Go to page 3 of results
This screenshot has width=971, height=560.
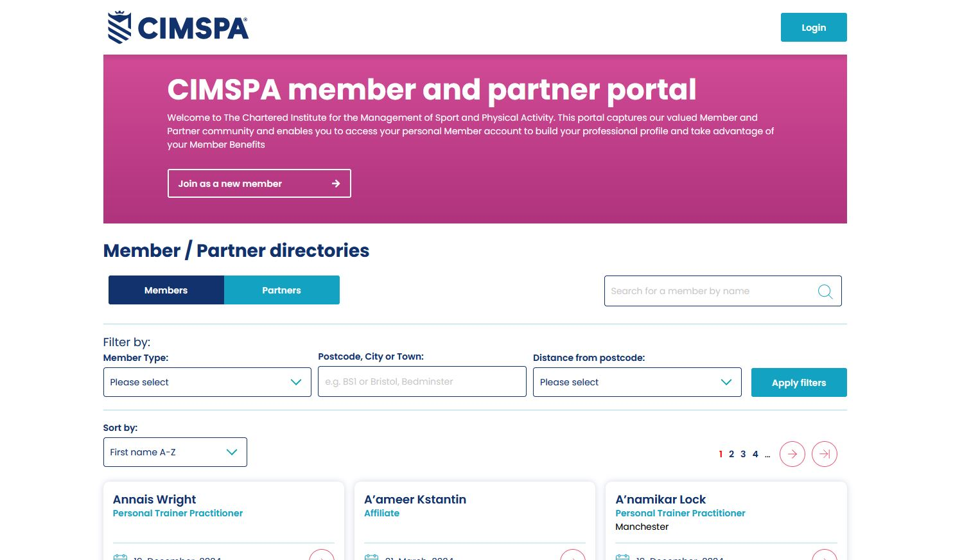(743, 454)
